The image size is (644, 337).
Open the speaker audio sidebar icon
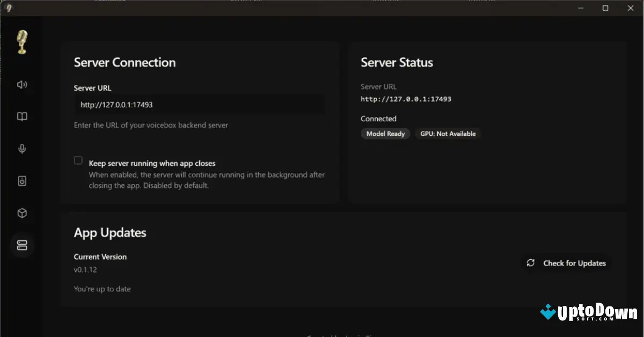click(22, 84)
